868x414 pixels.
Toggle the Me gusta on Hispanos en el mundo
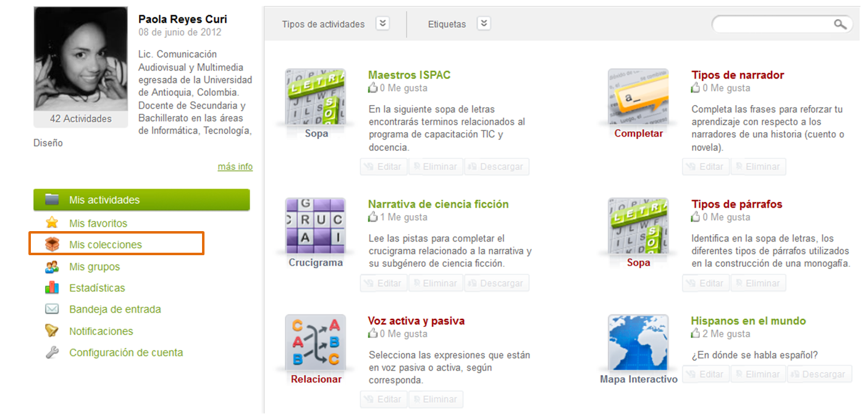(696, 333)
